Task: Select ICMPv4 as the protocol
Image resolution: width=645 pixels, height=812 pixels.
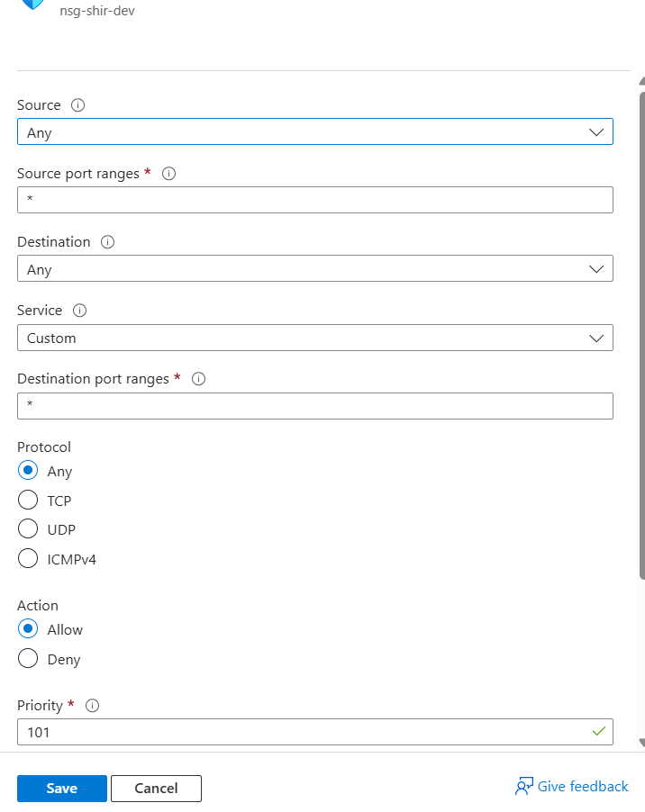Action: click(28, 558)
